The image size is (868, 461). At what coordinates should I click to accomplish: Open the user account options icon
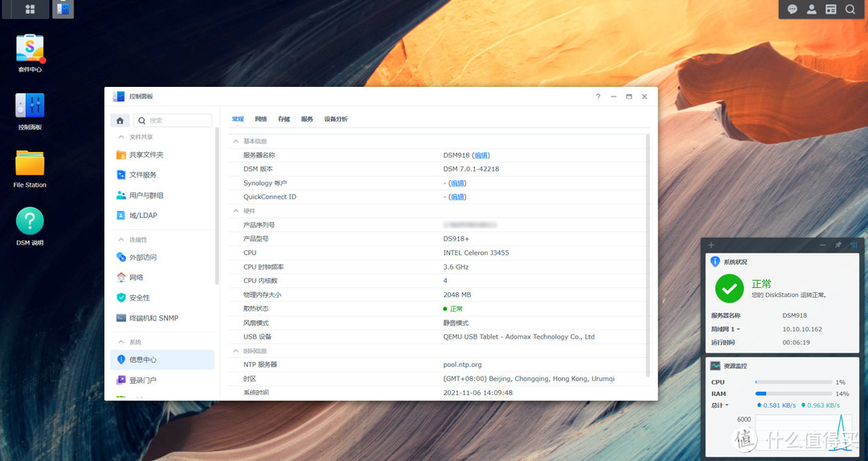pos(812,9)
